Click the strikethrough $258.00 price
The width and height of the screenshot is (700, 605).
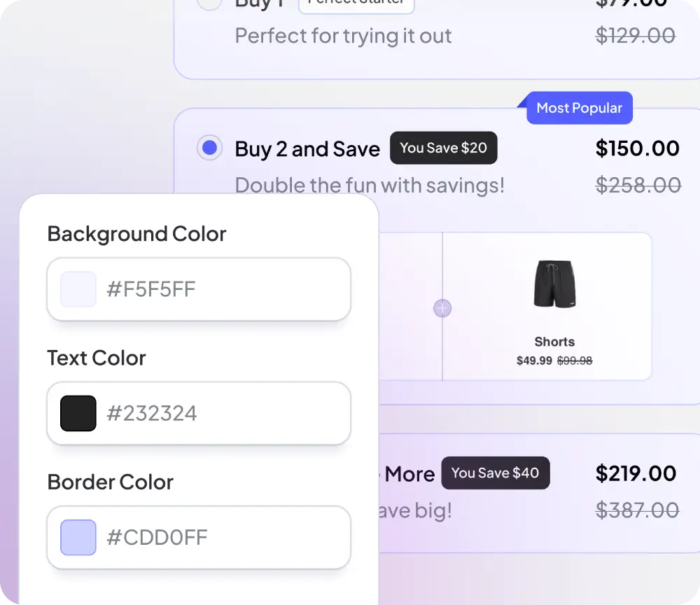pyautogui.click(x=638, y=185)
